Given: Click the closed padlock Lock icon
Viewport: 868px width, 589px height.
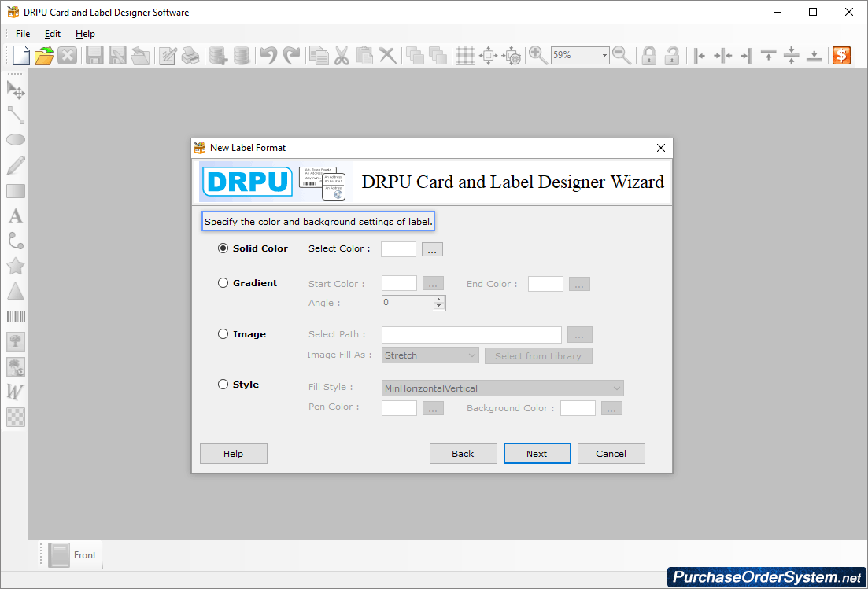Looking at the screenshot, I should tap(648, 55).
